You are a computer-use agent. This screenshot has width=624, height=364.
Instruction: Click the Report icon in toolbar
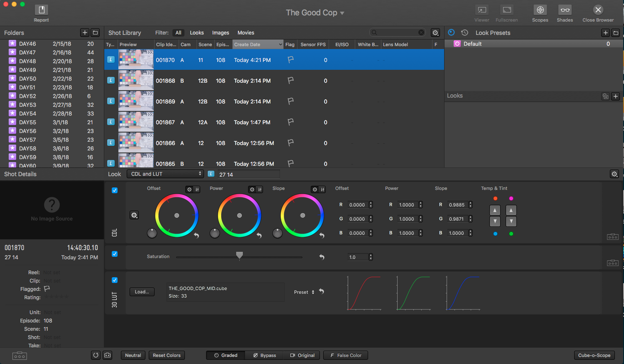coord(41,10)
